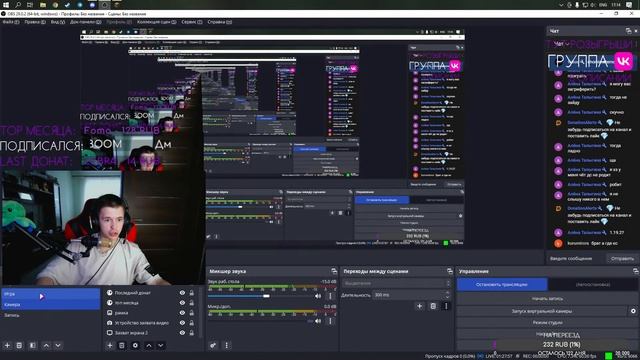The height and width of the screenshot is (360, 640).
Task: Open the Коллекция сцен menu
Action: pyautogui.click(x=157, y=22)
